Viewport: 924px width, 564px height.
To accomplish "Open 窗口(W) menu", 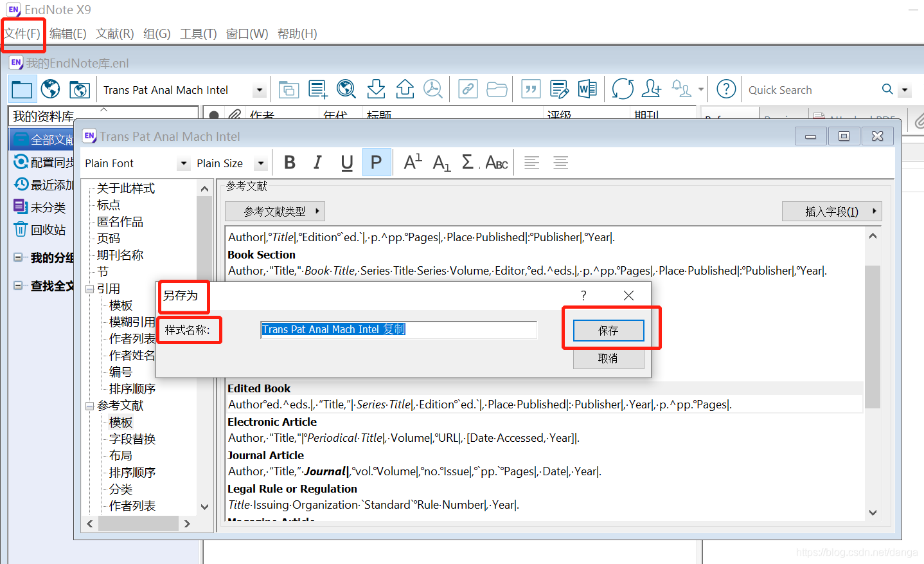I will (247, 33).
